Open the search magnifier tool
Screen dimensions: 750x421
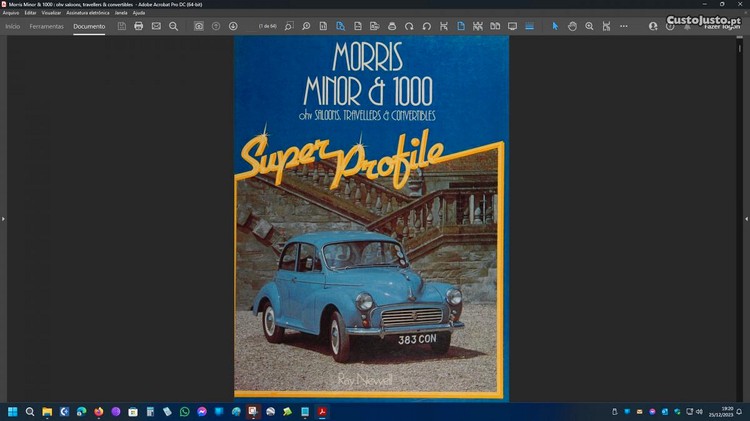pyautogui.click(x=173, y=26)
